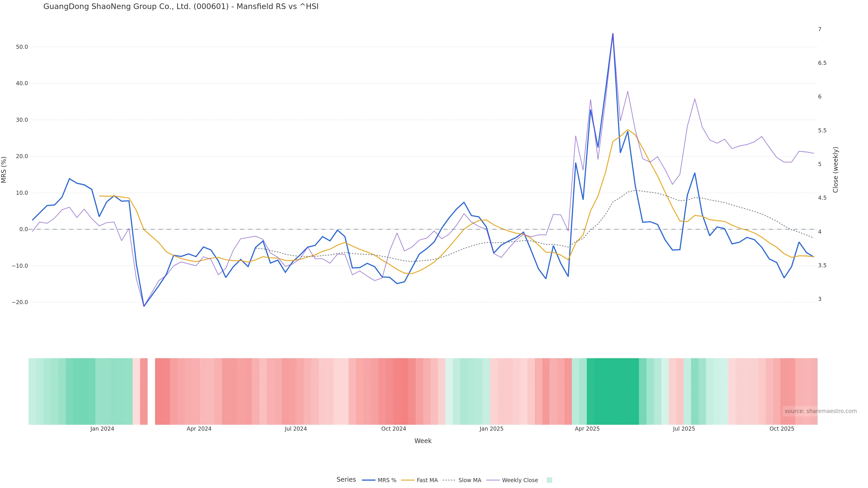Click the Week x-axis title
868x488 pixels.
(x=423, y=441)
